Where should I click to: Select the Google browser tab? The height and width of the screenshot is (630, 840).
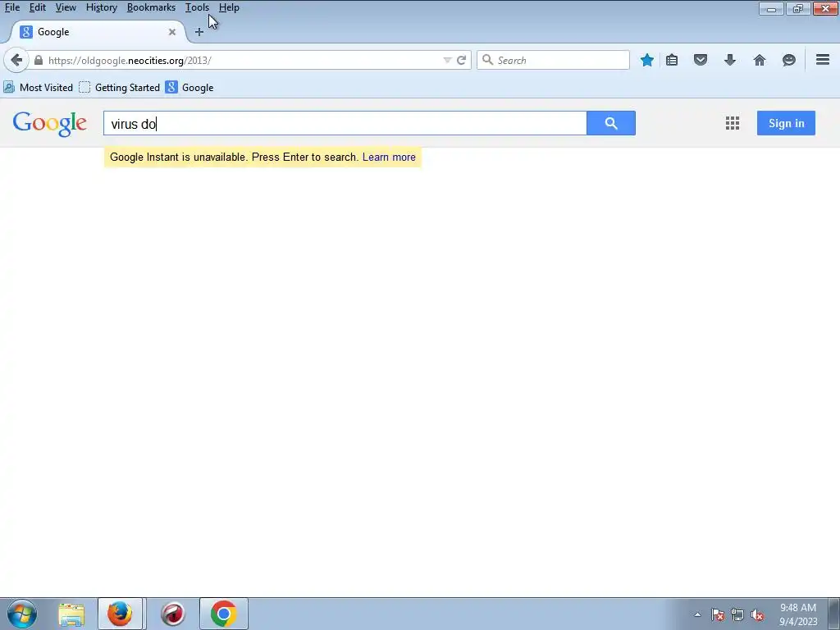pos(98,32)
